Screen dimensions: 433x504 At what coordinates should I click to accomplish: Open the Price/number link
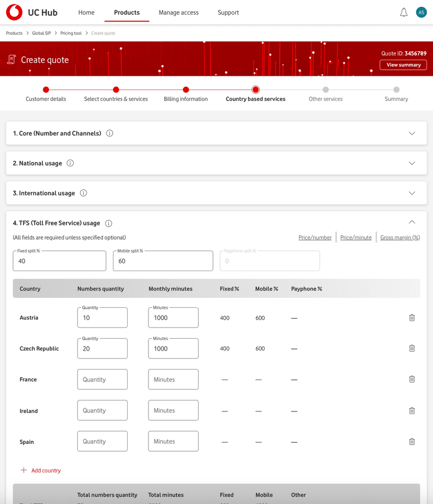315,238
